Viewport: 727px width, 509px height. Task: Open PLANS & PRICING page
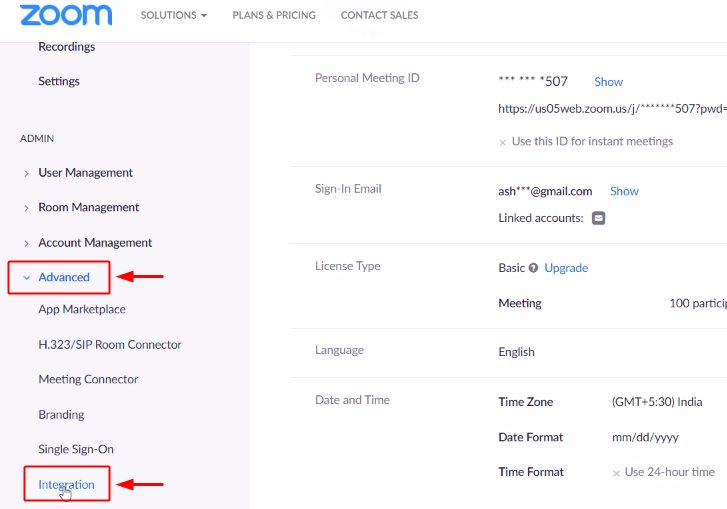(274, 15)
